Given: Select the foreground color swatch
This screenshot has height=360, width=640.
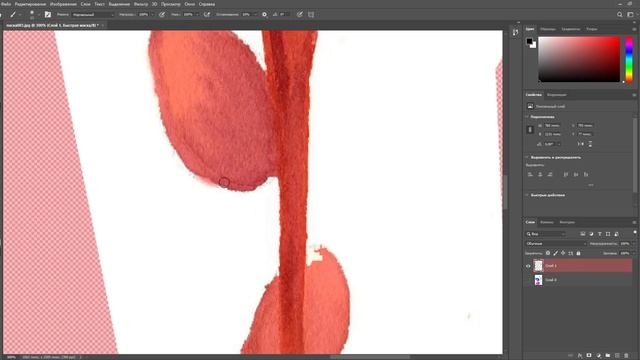Looking at the screenshot, I should coord(529,41).
